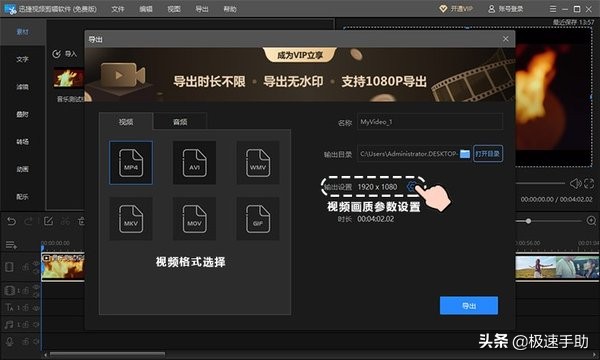Click the voiceover microphone track icon
Viewport: 600px width, 360px height.
pos(10,341)
